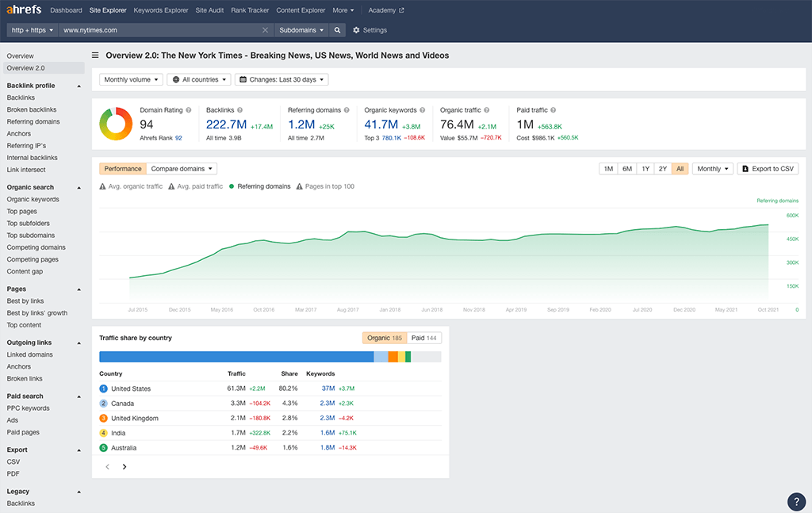Open Compare domains dropdown
Viewport: 812px width, 513px height.
coord(182,169)
